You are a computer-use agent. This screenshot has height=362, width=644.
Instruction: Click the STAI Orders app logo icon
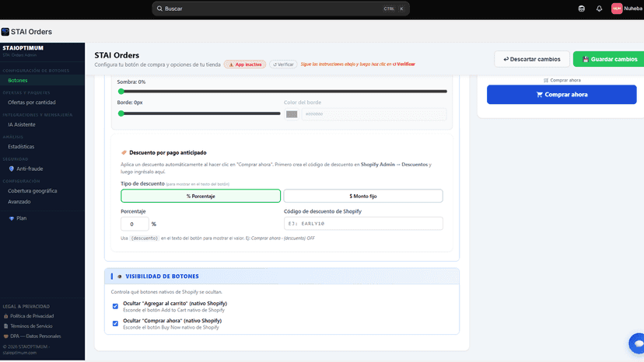pos(5,32)
